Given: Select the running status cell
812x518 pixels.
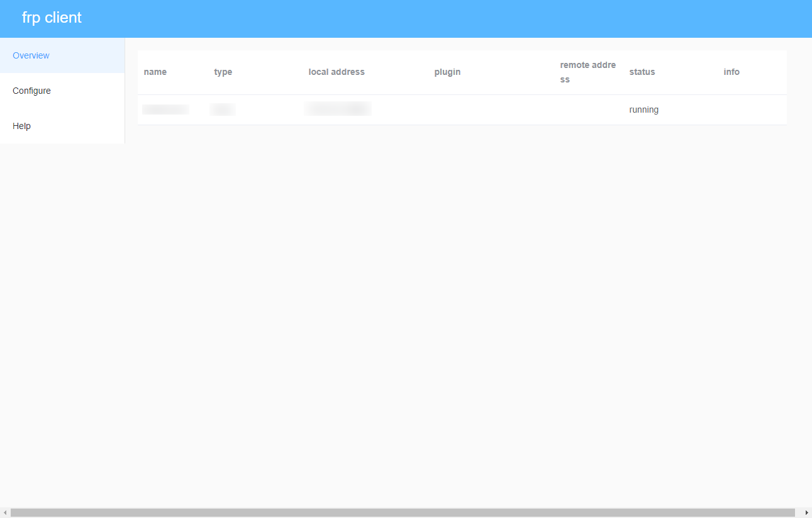Looking at the screenshot, I should [644, 110].
